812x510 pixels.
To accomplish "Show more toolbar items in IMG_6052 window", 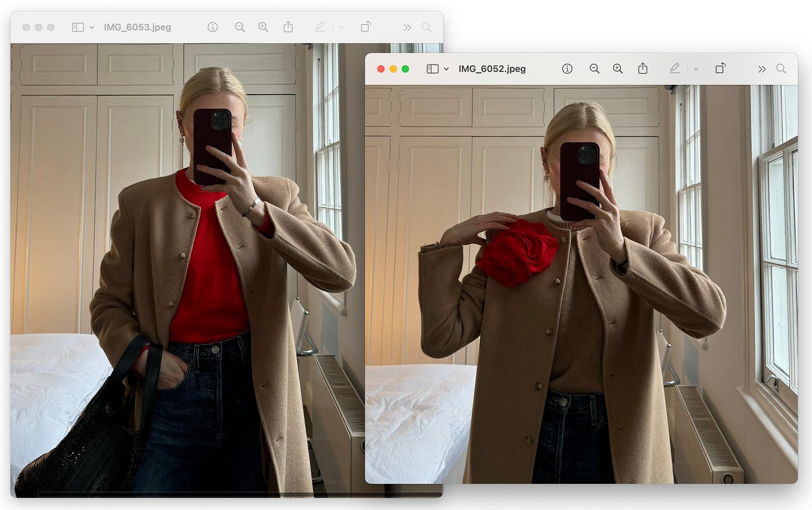I will coord(762,69).
